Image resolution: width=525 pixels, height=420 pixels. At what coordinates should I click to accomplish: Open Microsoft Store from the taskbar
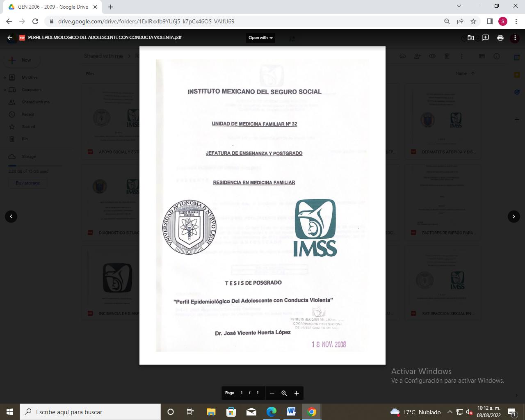coord(231,412)
